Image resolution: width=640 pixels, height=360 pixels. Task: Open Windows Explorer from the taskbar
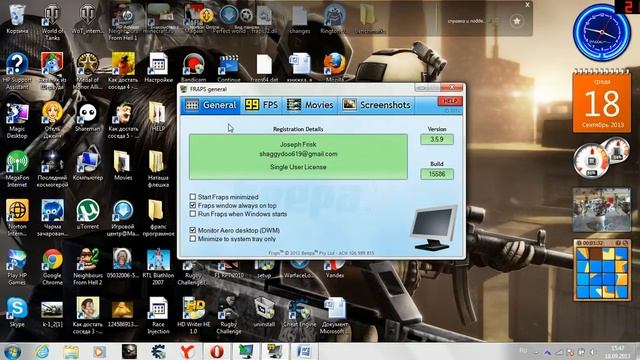coord(71,351)
